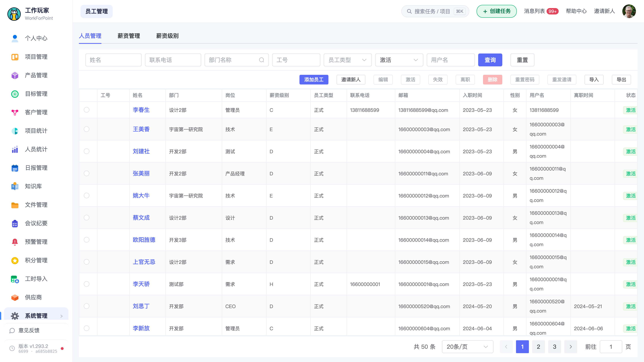Click the blue 查询 button

490,60
